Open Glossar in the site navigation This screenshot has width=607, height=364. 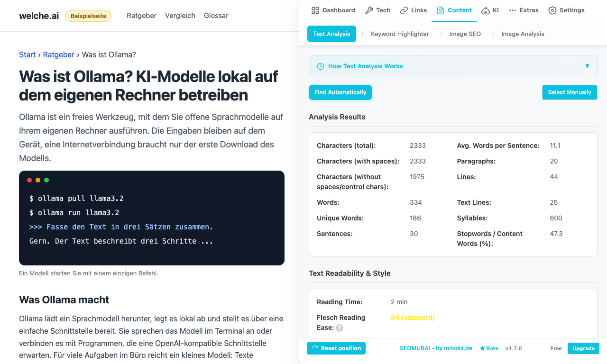pyautogui.click(x=216, y=16)
